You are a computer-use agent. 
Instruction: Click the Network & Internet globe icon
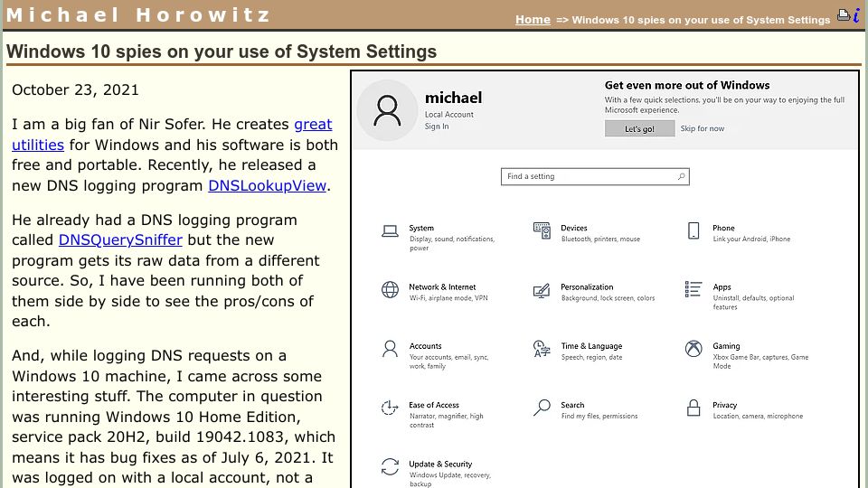(x=390, y=289)
